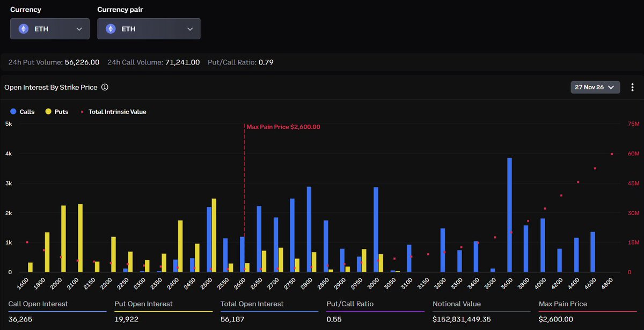Open the Currency dropdown showing ETH

coord(50,29)
